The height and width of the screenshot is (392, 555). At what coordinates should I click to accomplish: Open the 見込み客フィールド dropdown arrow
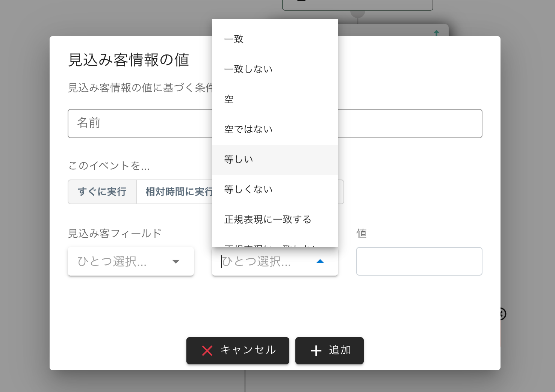[175, 262]
